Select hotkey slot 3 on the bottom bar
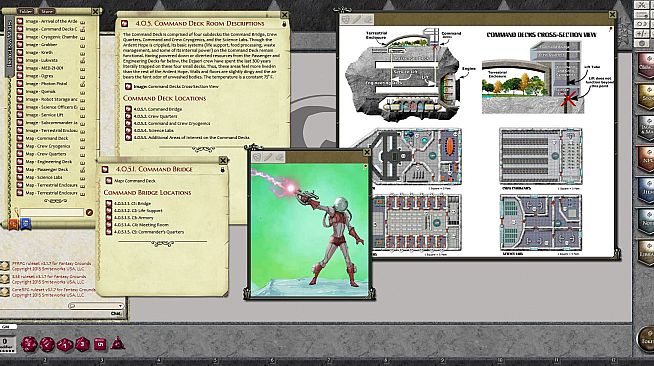654x366 pixels. pos(102,361)
